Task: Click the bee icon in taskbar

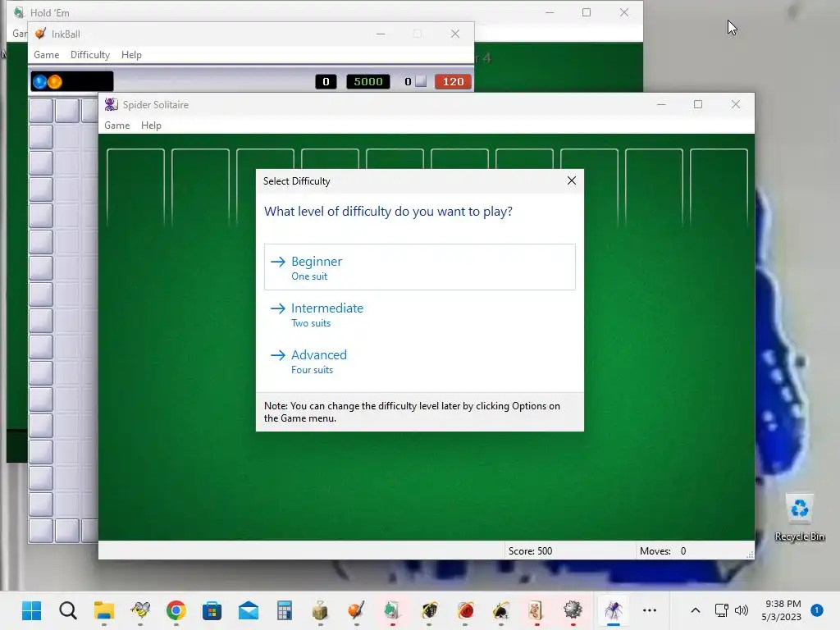Action: click(x=140, y=610)
